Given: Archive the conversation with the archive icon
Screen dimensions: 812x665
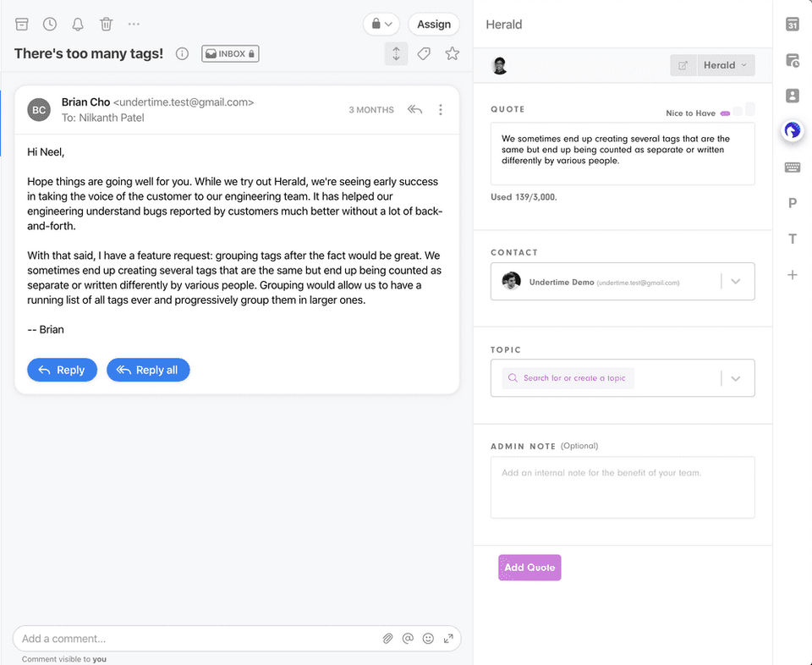Looking at the screenshot, I should [x=22, y=24].
